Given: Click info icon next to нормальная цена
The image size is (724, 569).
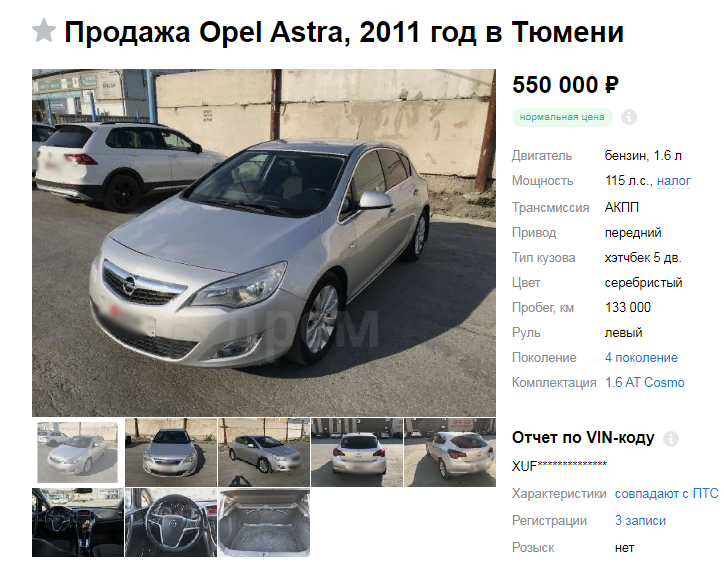Looking at the screenshot, I should click(628, 117).
